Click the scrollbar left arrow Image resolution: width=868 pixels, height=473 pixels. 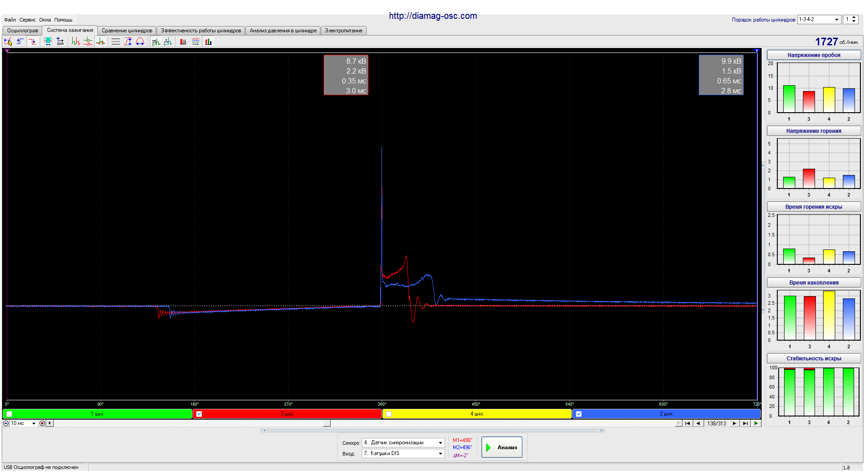click(x=50, y=423)
